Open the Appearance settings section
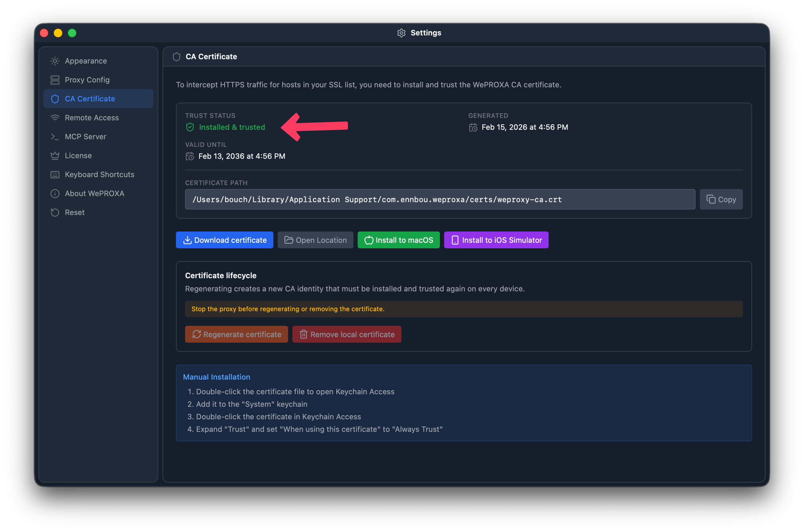 [98, 61]
